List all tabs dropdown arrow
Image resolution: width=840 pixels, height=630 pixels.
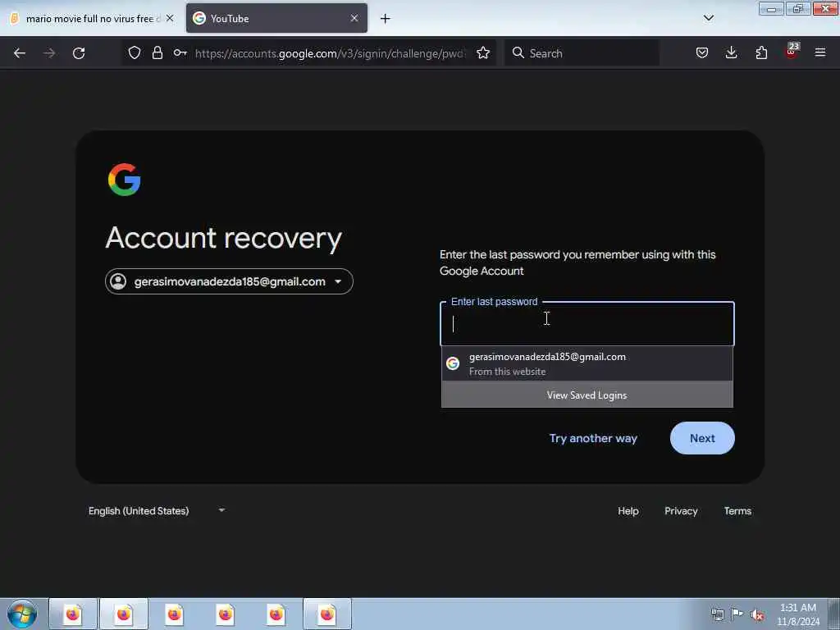[x=708, y=18]
